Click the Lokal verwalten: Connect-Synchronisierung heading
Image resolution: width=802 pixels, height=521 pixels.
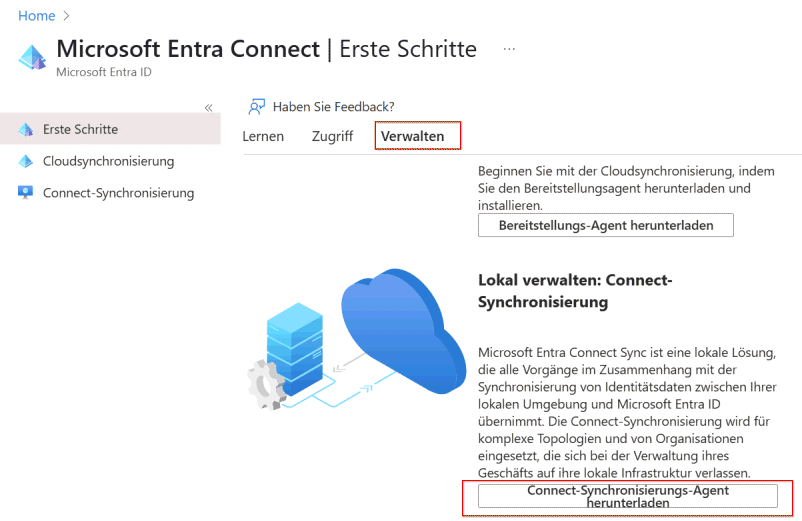coord(575,291)
